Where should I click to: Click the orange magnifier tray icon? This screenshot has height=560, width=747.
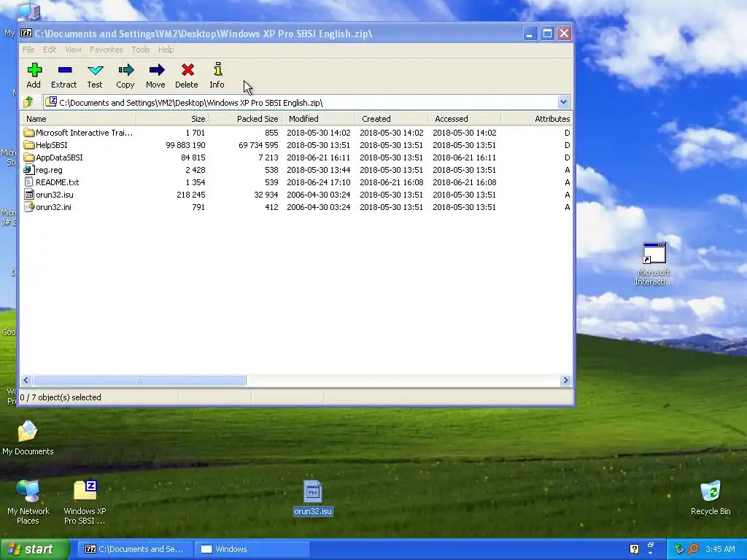tap(693, 549)
